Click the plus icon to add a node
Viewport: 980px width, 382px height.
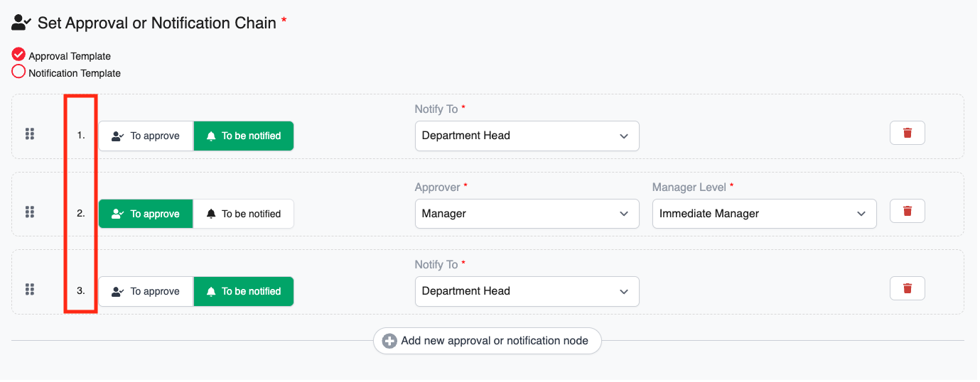pos(389,342)
